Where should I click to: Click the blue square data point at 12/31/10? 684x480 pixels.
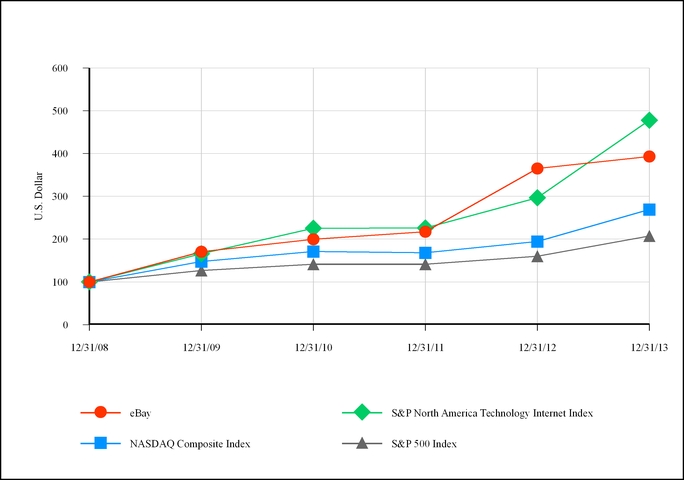[314, 252]
